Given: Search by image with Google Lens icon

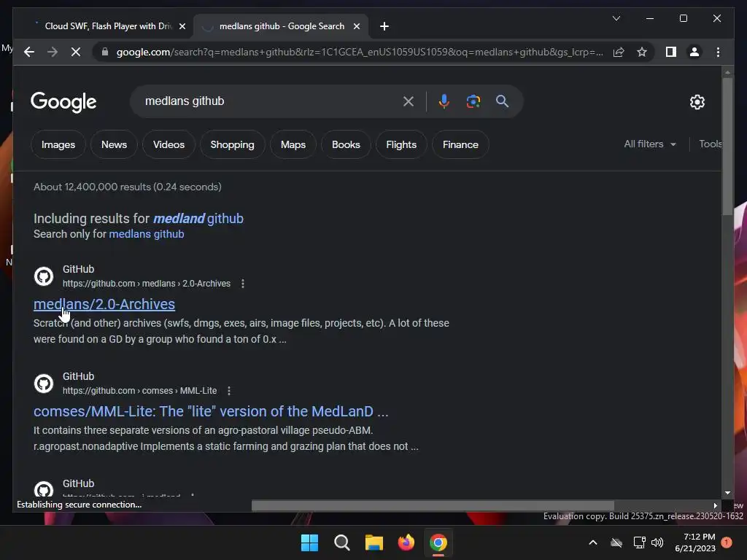Looking at the screenshot, I should [473, 101].
